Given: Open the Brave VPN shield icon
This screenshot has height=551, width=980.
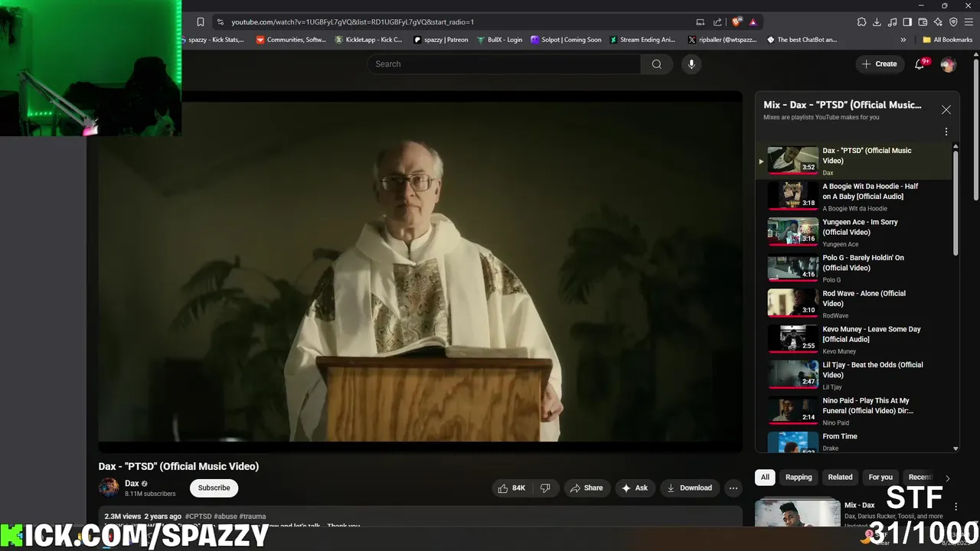Looking at the screenshot, I should coord(953,22).
